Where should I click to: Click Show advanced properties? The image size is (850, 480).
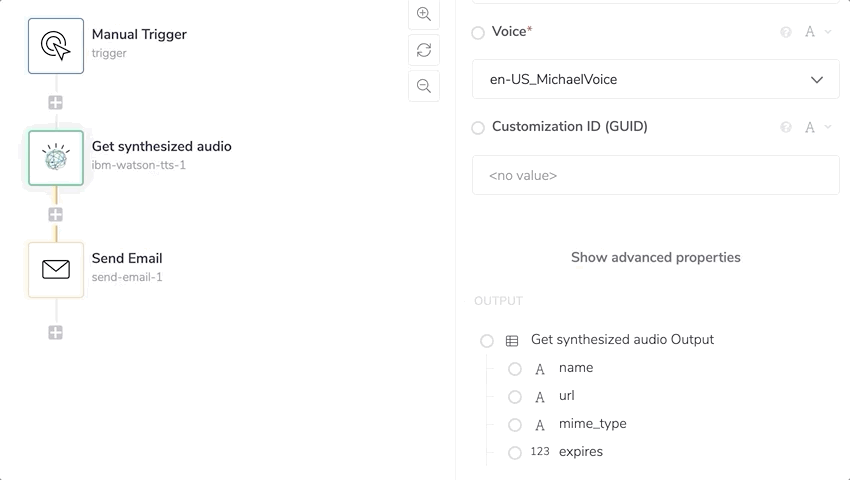click(655, 257)
